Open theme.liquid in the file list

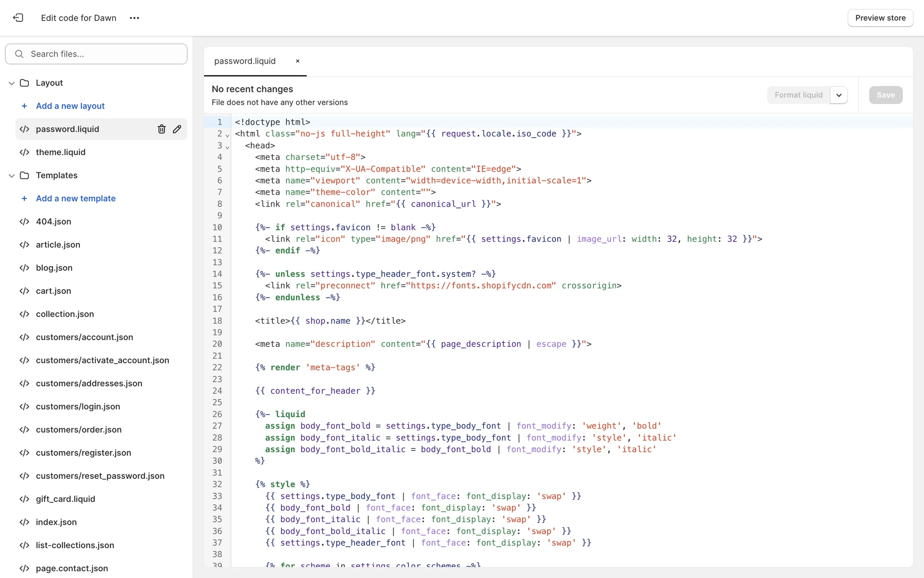tap(61, 152)
